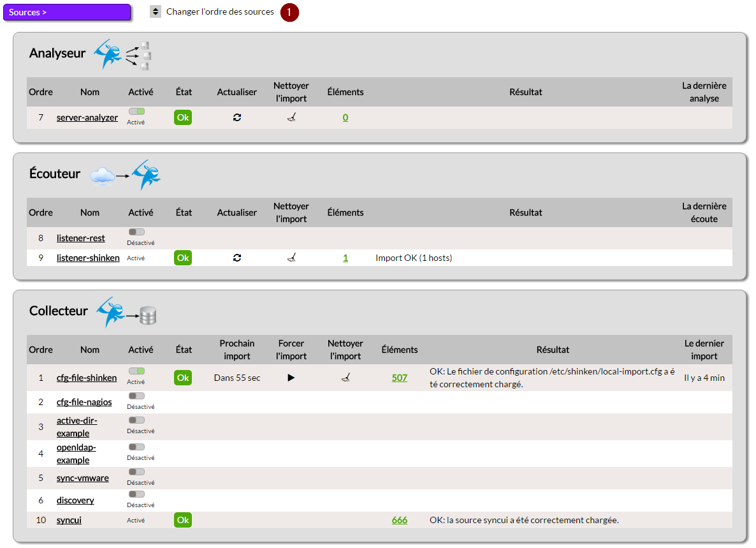Screen dimensions: 756x548
Task: Click the change source order arrows
Action: pos(156,11)
